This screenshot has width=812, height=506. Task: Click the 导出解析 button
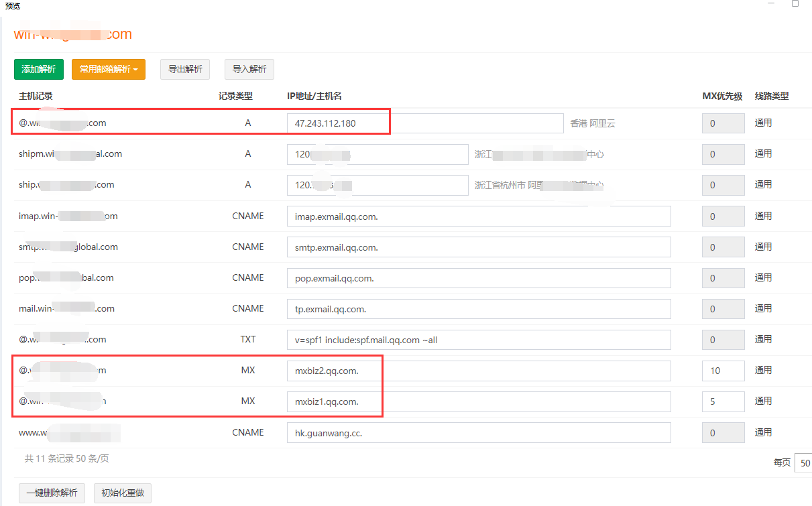(185, 69)
